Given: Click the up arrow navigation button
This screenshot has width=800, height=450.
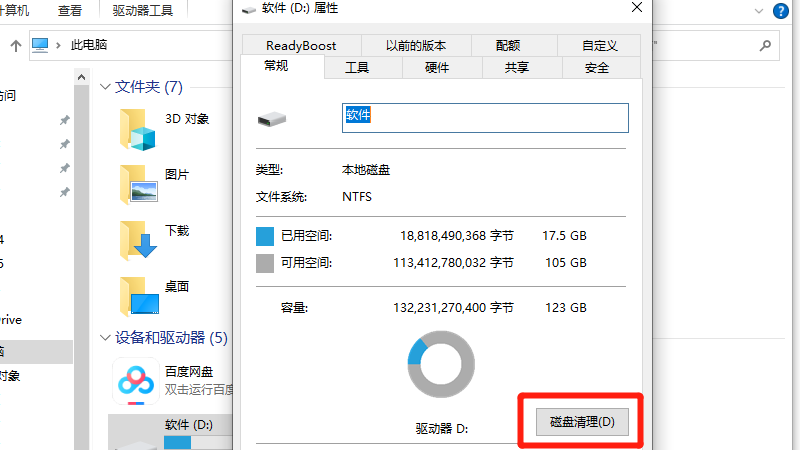Looking at the screenshot, I should pyautogui.click(x=16, y=46).
